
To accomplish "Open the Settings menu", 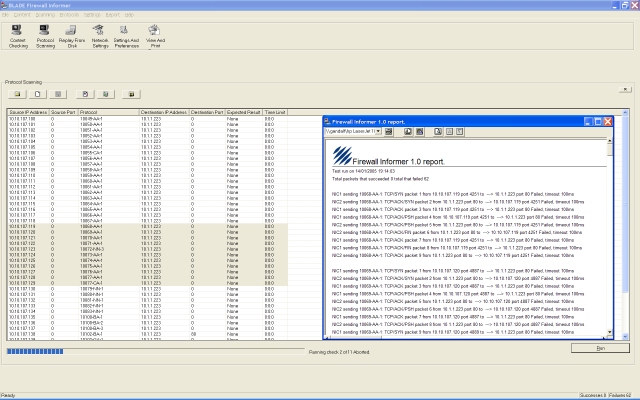I will point(92,15).
